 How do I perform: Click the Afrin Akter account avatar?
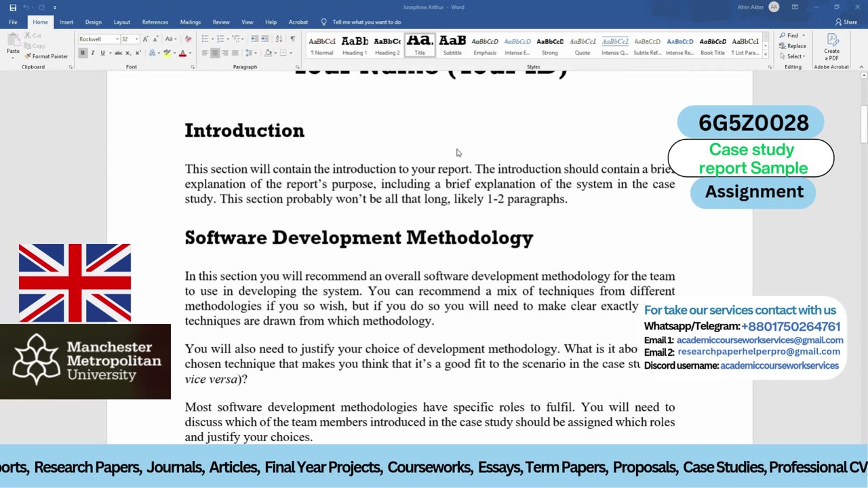point(774,7)
